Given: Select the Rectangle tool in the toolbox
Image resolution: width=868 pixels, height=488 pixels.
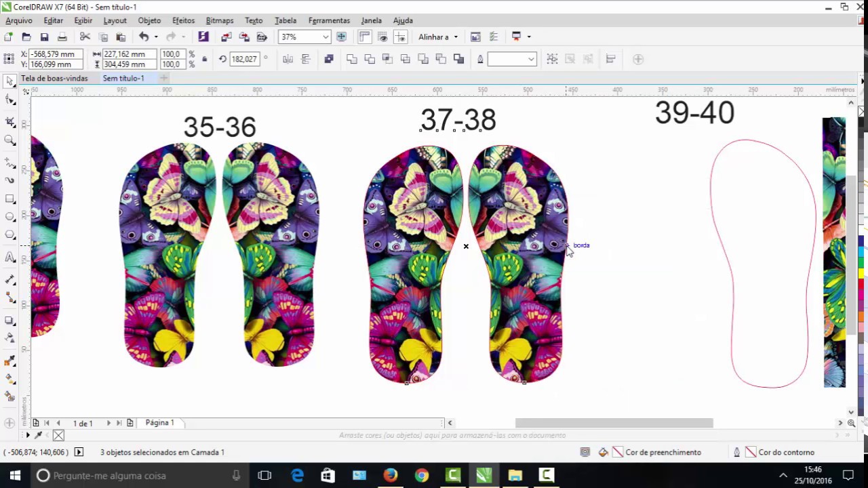Looking at the screenshot, I should (10, 199).
